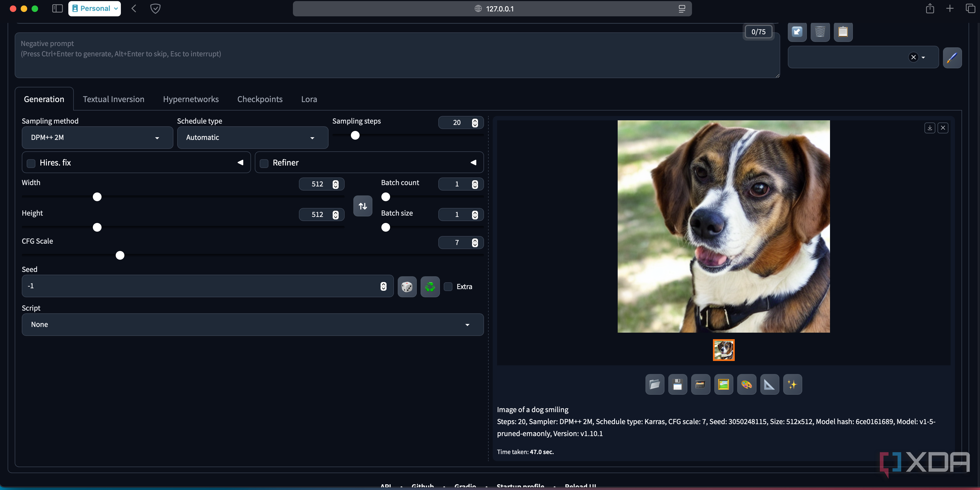This screenshot has height=490, width=980.
Task: Switch to the Textual Inversion tab
Action: point(113,99)
